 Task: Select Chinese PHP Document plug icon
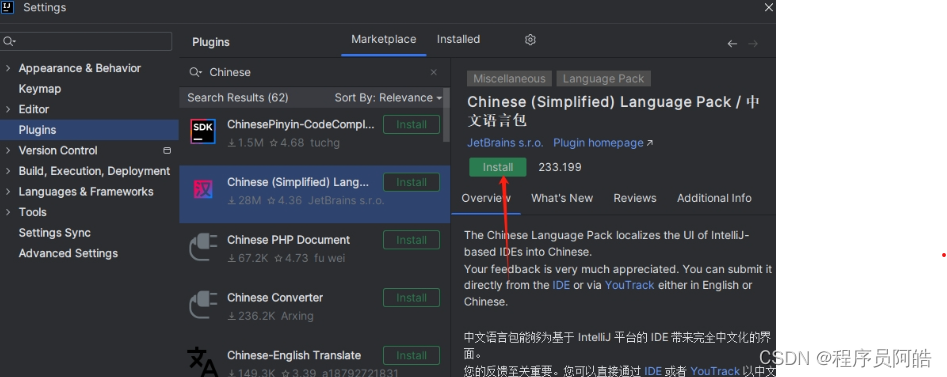tap(203, 247)
